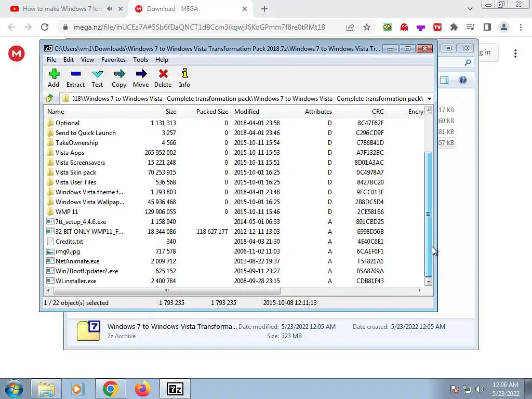Image resolution: width=532 pixels, height=399 pixels.
Task: Click the Chrome extensions puzzle icon
Action: [x=454, y=27]
